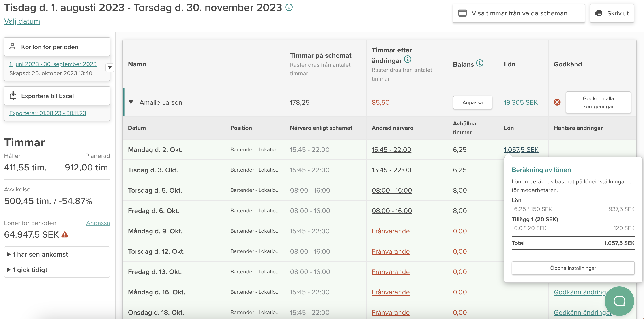Click the red warning triangle beside salary total
This screenshot has width=644, height=319.
[x=65, y=235]
